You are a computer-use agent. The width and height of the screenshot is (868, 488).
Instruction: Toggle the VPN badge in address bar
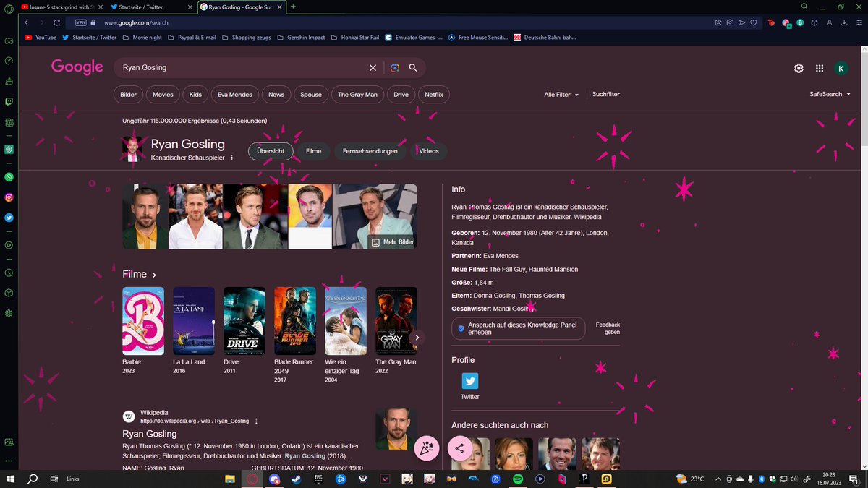(80, 22)
